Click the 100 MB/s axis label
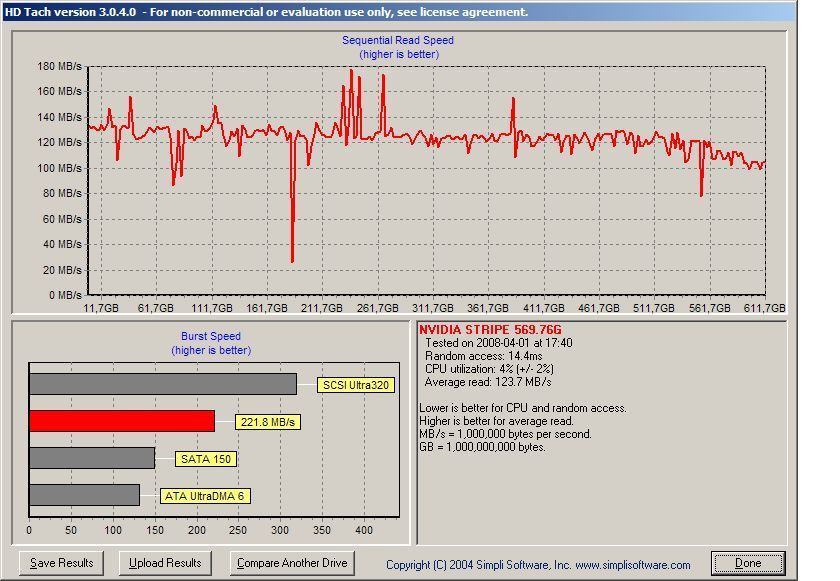This screenshot has height=581, width=840. coord(59,168)
